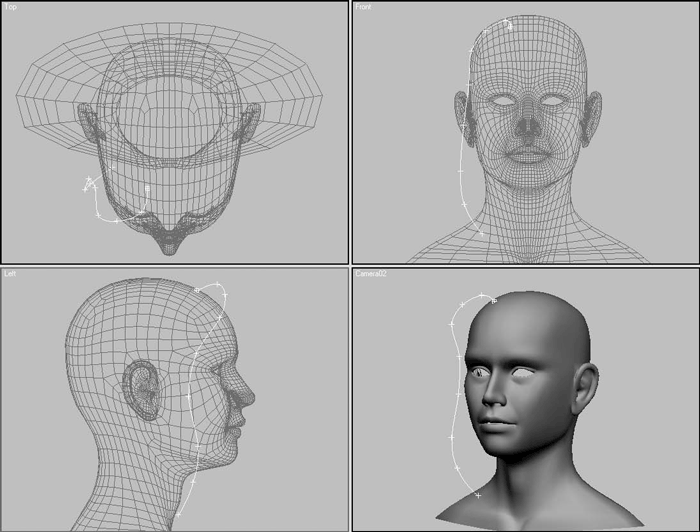Viewport: 700px width, 532px height.
Task: Select the boxed spline vertex atop Camera02 head
Action: 495,300
